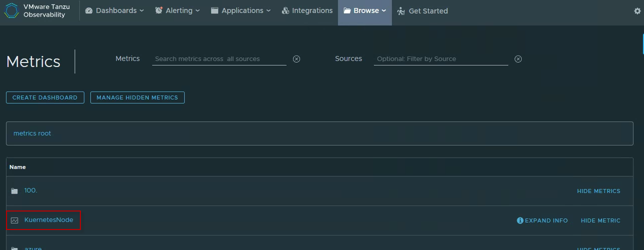Click the Name column header
Viewport: 644px width, 250px height.
pyautogui.click(x=17, y=167)
